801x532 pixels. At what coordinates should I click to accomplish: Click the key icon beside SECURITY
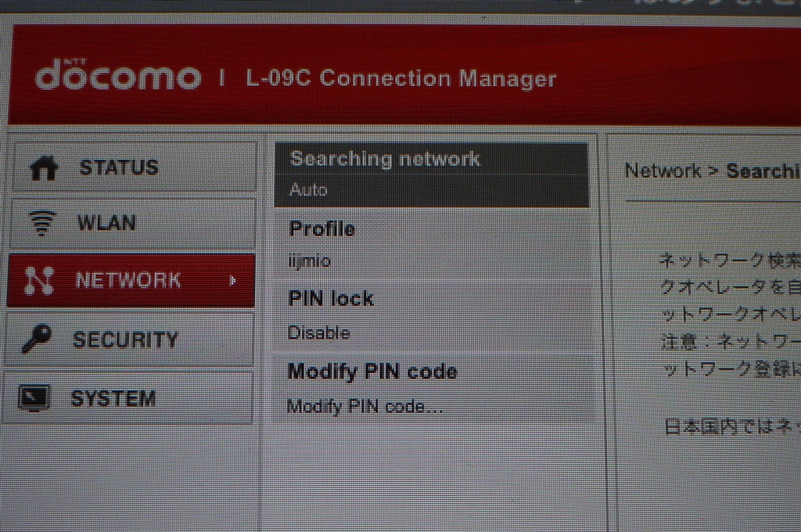[36, 338]
